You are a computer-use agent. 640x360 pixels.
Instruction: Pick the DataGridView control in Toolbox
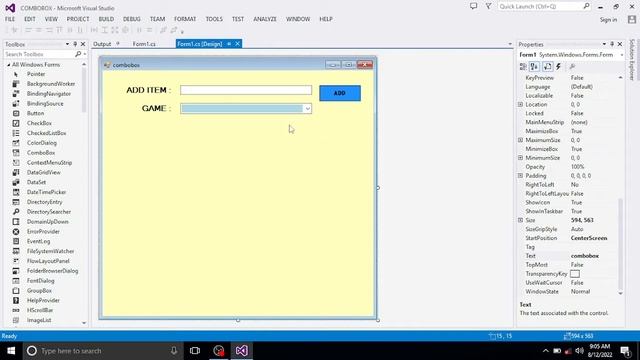coord(44,172)
